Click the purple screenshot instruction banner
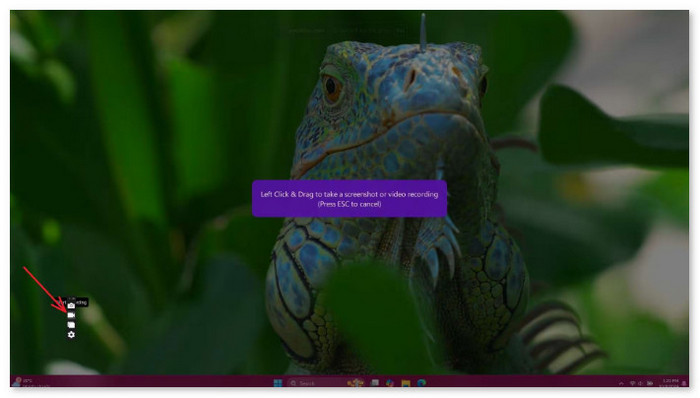The width and height of the screenshot is (700, 398). 349,199
